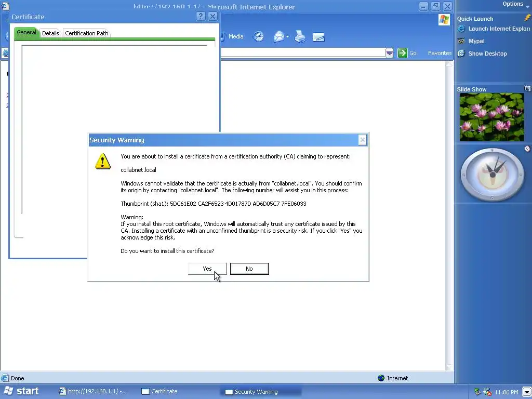Click the yellow warning triangle icon
Viewport: 532px width, 399px height.
coord(103,161)
